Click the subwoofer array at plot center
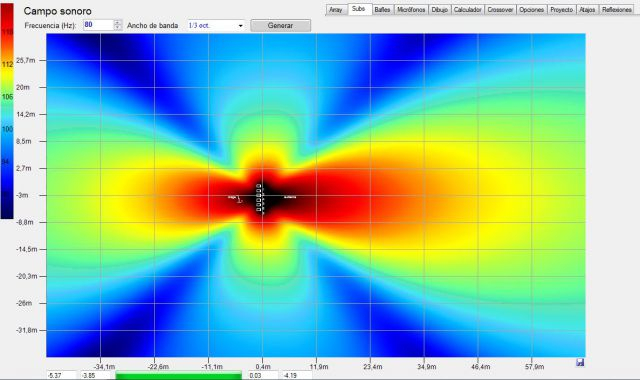This screenshot has height=380, width=640. (x=259, y=198)
